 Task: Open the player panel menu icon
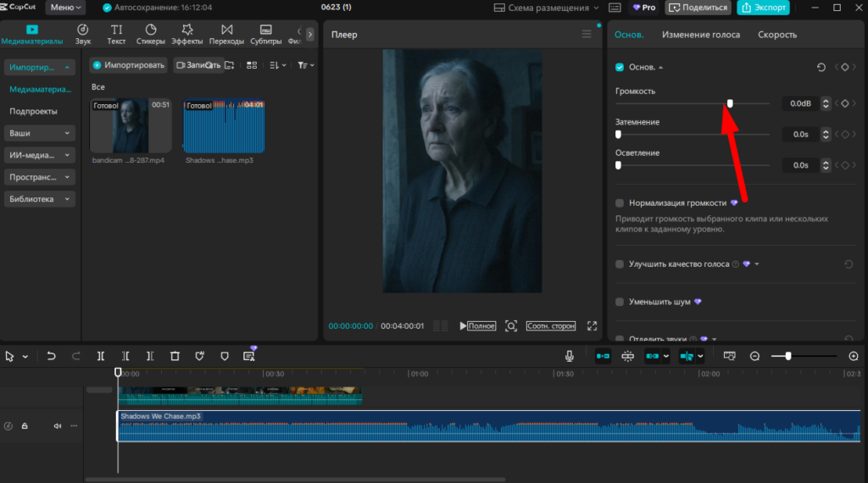coord(587,34)
